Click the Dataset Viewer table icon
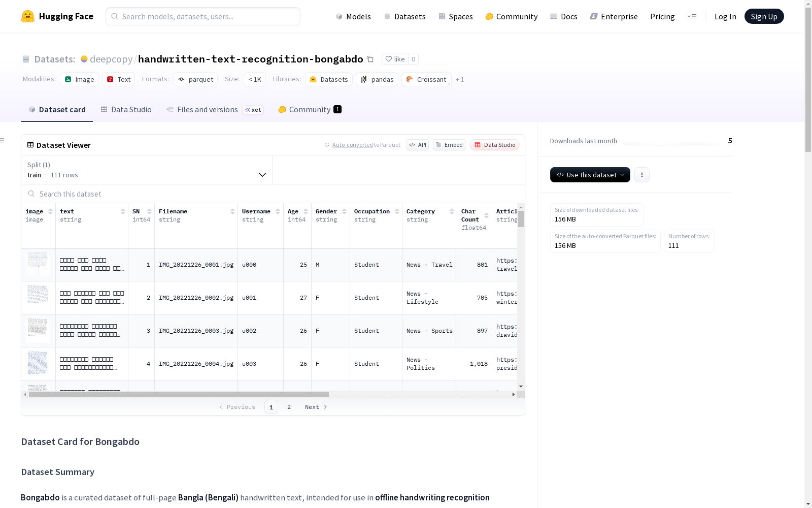The image size is (812, 508). click(x=30, y=145)
